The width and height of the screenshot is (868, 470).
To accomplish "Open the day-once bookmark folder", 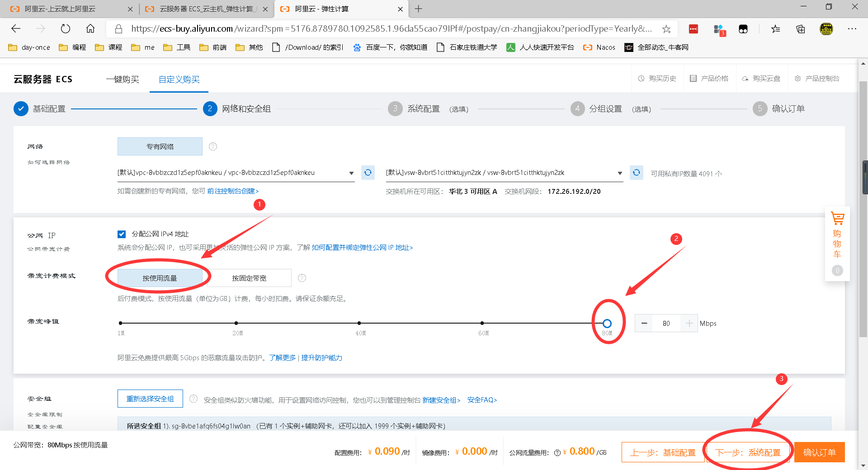I will 29,47.
